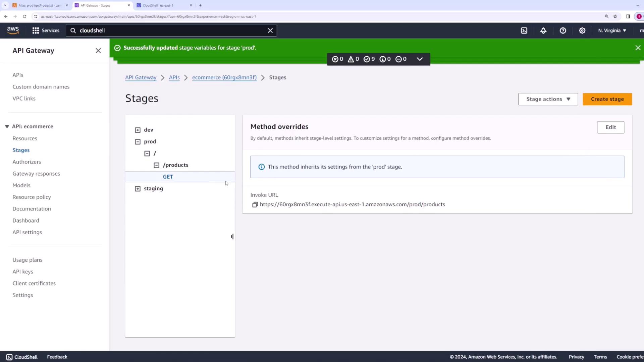Open the help question mark icon
The width and height of the screenshot is (644, 362).
pyautogui.click(x=563, y=31)
